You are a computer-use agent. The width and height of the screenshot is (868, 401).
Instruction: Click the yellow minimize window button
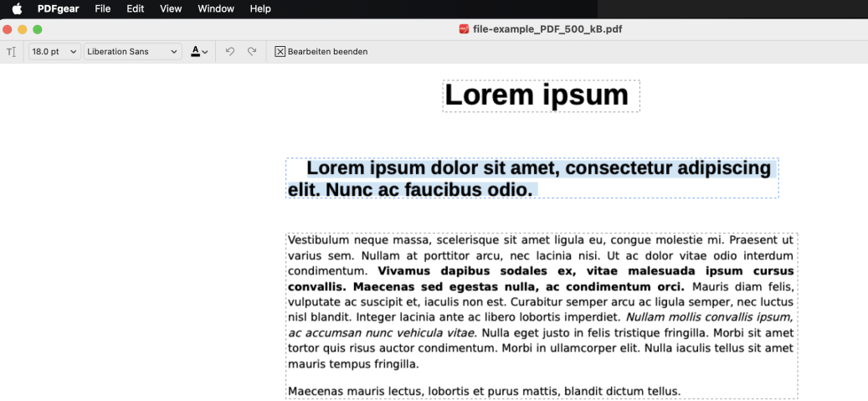tap(22, 29)
